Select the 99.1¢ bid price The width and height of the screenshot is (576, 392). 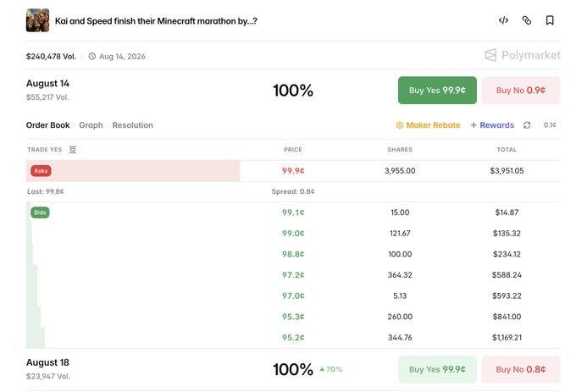pyautogui.click(x=293, y=213)
